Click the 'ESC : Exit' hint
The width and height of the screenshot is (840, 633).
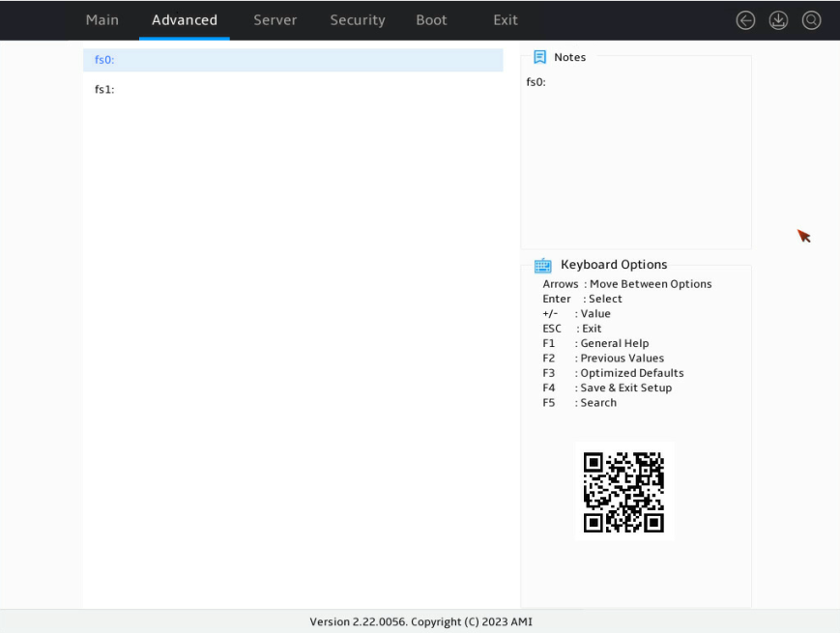pyautogui.click(x=571, y=329)
